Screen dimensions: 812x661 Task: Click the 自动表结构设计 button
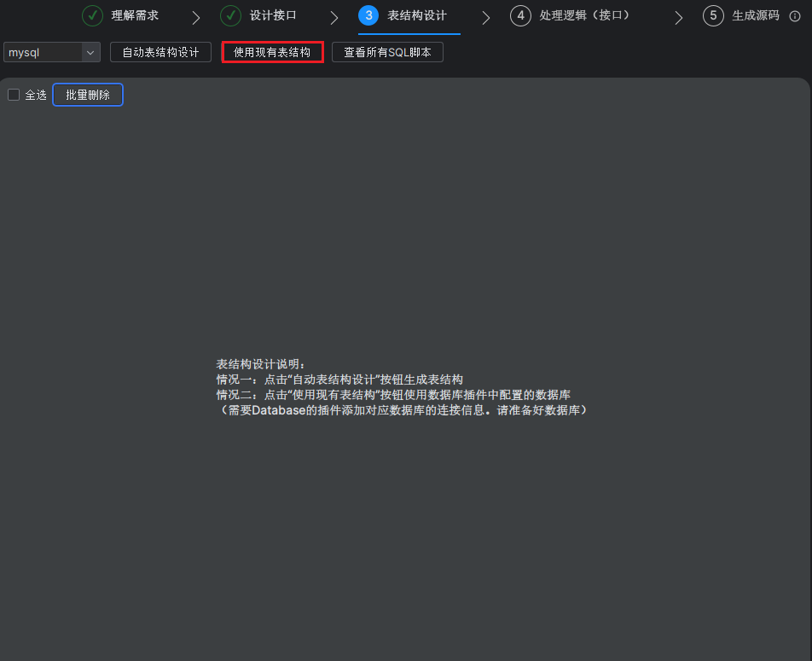pos(160,52)
